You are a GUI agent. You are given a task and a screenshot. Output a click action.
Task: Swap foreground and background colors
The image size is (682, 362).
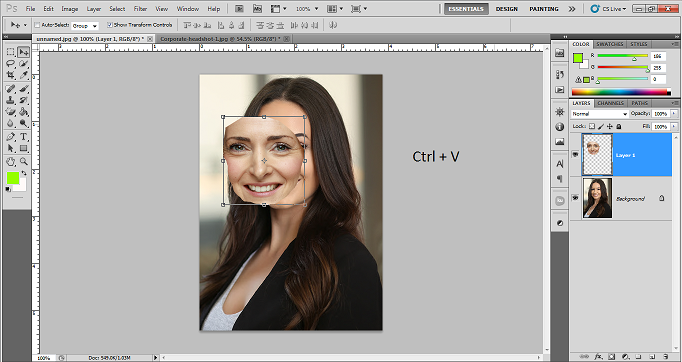(23, 173)
